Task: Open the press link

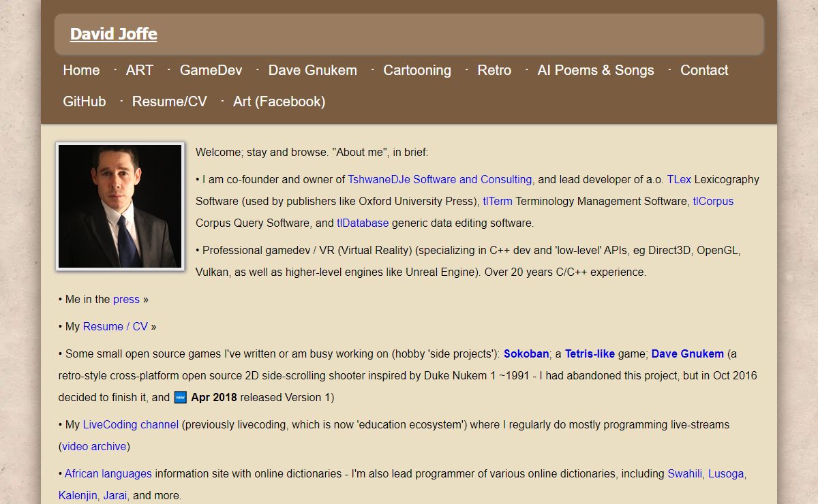Action: click(126, 300)
